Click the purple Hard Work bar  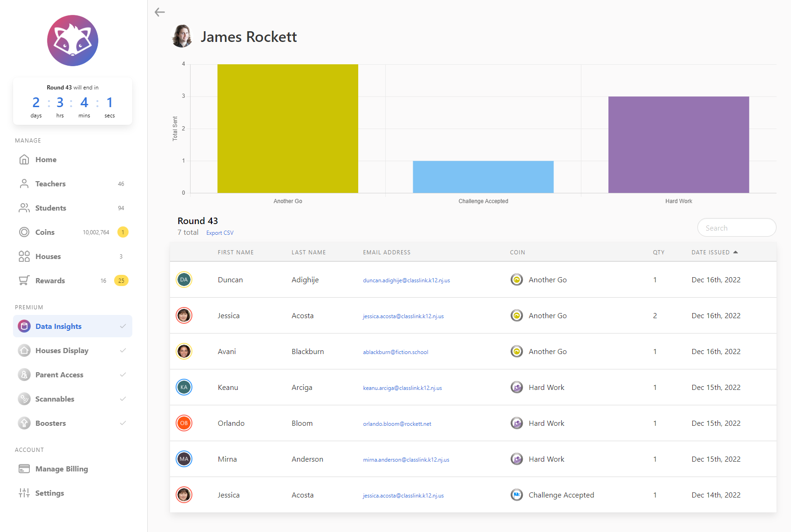tap(678, 144)
